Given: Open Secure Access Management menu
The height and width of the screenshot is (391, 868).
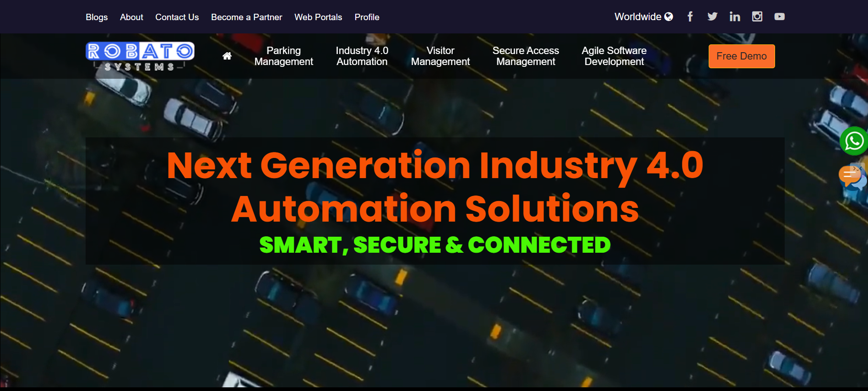Looking at the screenshot, I should point(526,56).
